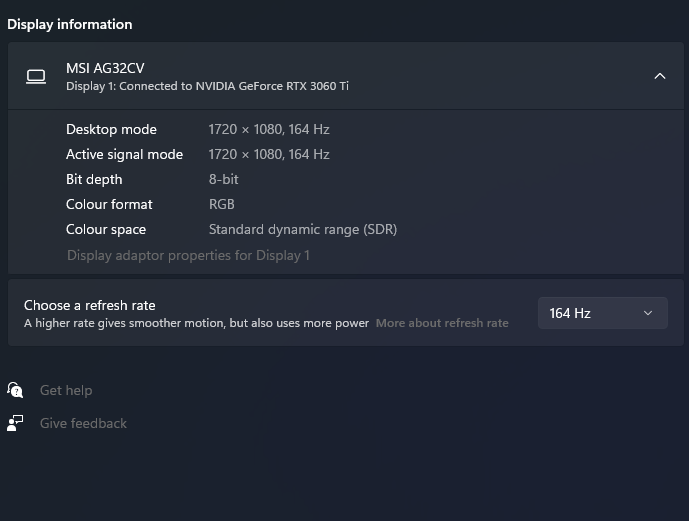Click the 8-bit Bit depth value
Screen dimensions: 689x521
[223, 179]
